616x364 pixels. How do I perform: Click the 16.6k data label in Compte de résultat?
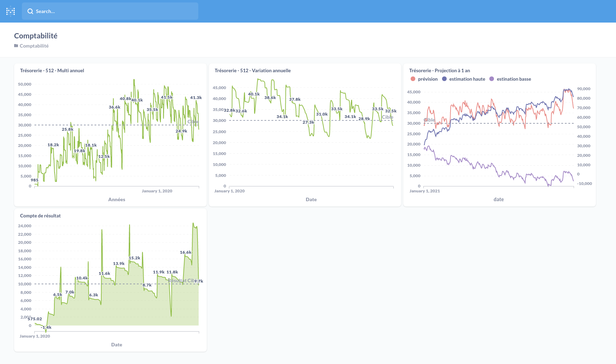coord(186,252)
